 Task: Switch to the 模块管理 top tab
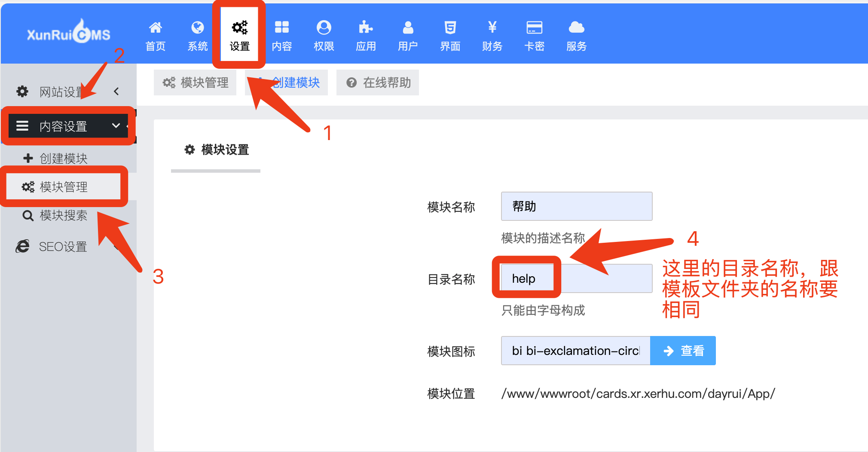[195, 82]
